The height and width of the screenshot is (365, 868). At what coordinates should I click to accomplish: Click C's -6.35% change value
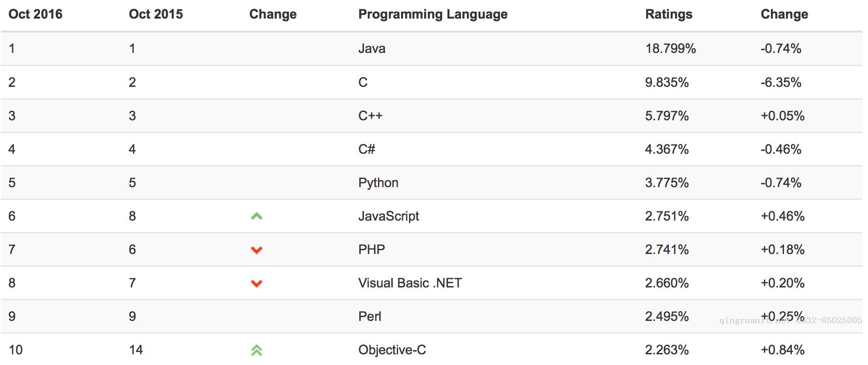[781, 82]
